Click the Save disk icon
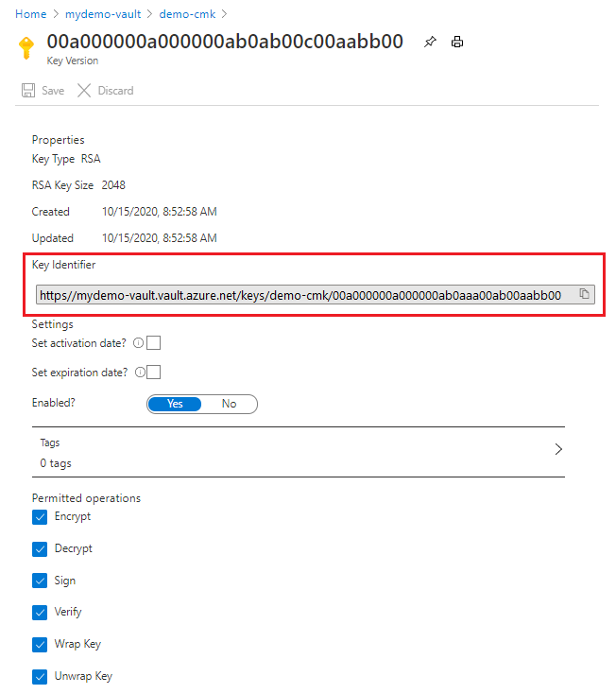 click(28, 90)
